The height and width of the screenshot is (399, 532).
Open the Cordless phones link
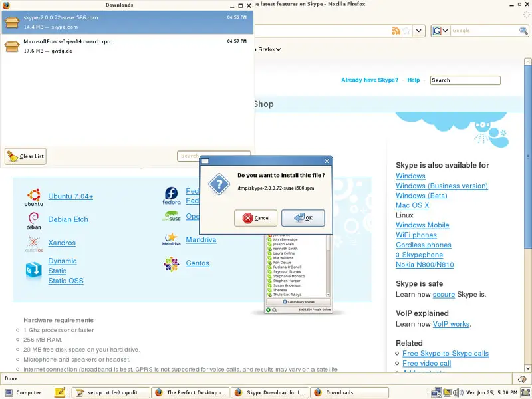tap(424, 245)
